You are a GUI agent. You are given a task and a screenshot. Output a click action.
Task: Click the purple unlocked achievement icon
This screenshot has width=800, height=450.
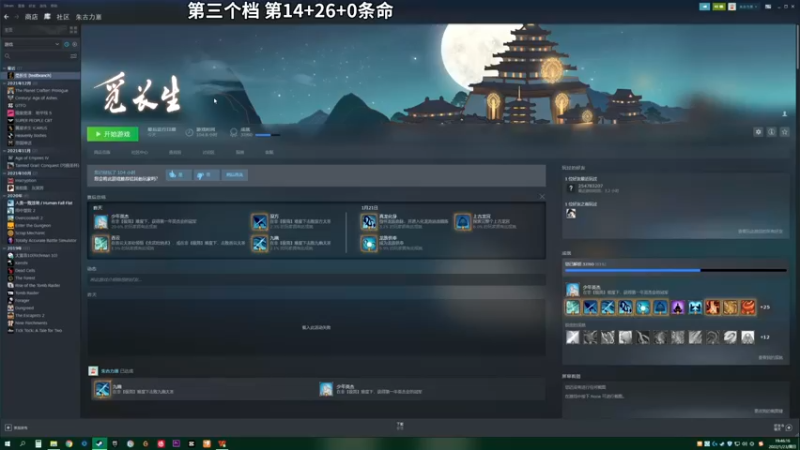pos(678,307)
